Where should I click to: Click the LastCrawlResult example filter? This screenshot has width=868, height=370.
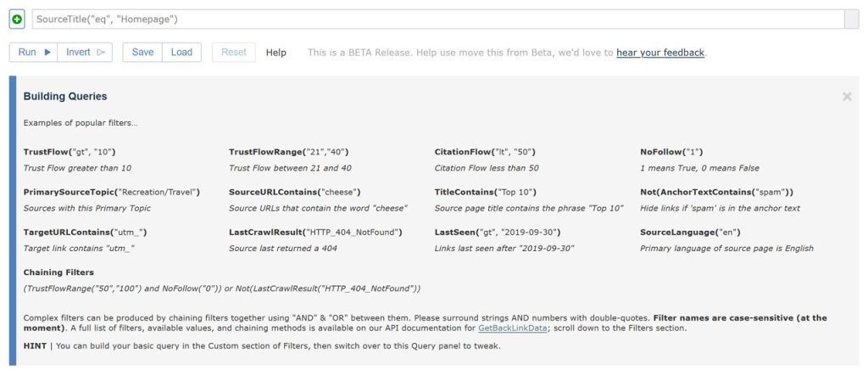point(315,232)
